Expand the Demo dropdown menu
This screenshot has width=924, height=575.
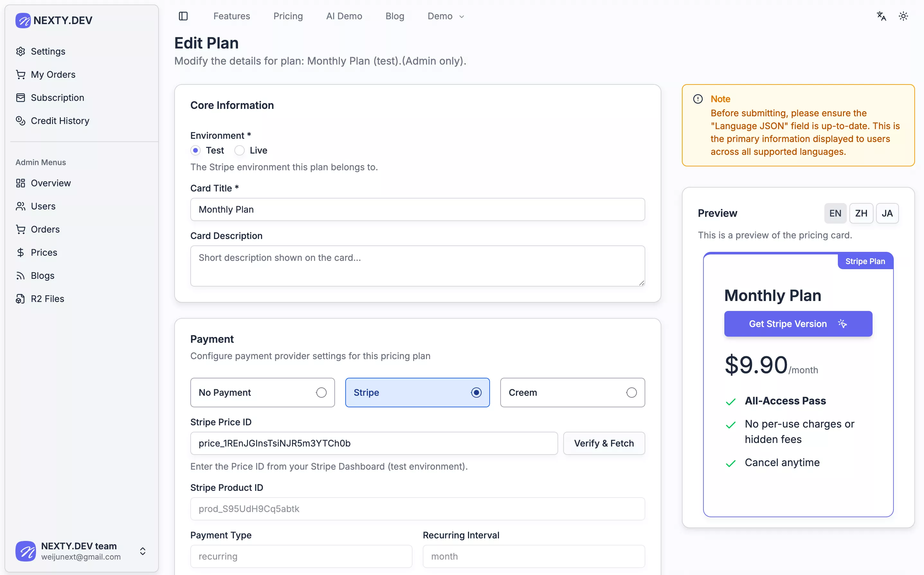[x=446, y=16]
